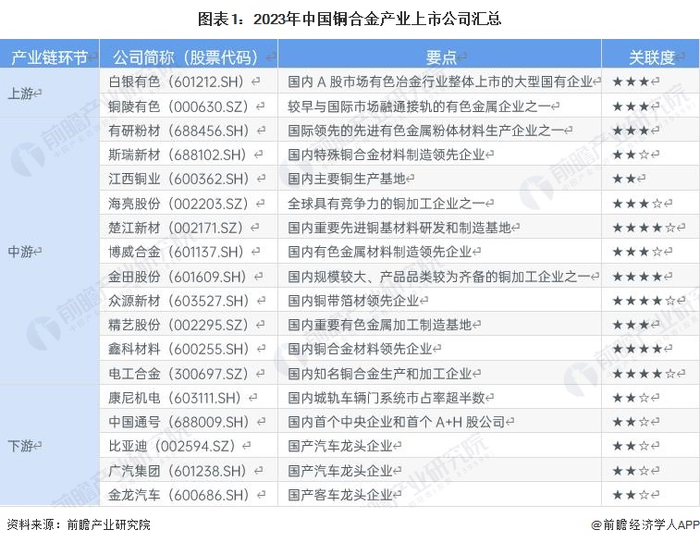Select text 国内铜合金材料领先企业
This screenshot has width=700, height=544.
pyautogui.click(x=360, y=349)
